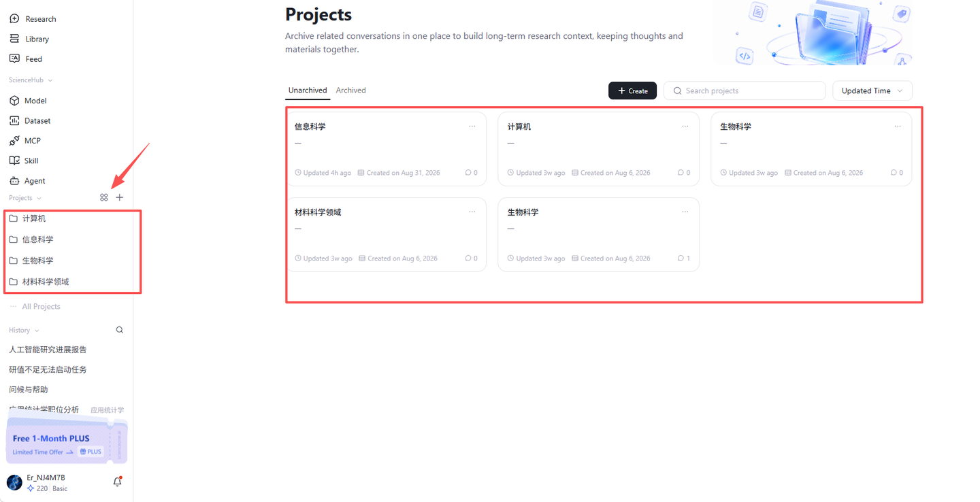Go to the Agent section

pyautogui.click(x=27, y=181)
